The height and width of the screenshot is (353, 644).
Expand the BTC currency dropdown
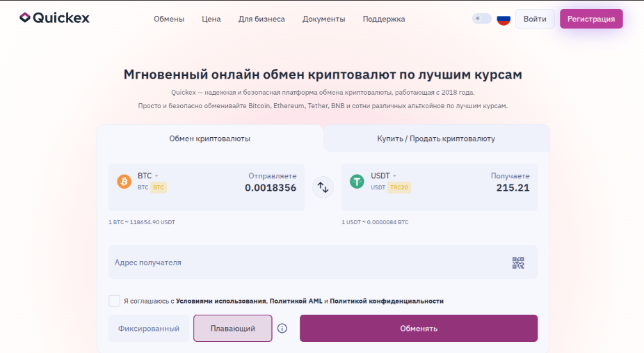click(x=148, y=176)
